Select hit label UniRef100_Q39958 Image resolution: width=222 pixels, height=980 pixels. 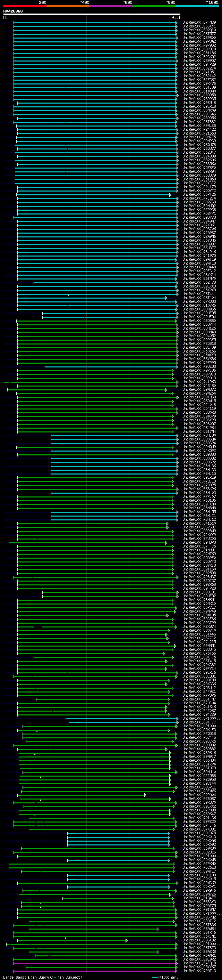199,95
